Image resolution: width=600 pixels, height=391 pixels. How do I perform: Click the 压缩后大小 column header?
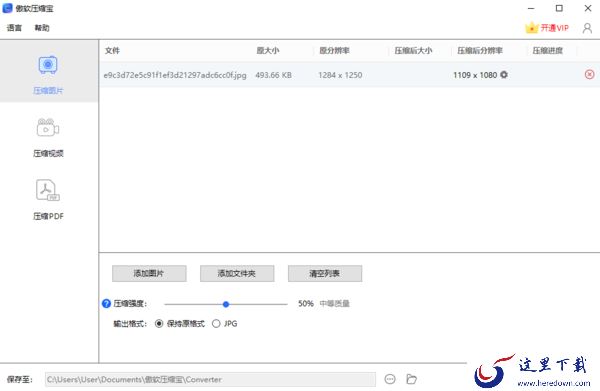(413, 51)
